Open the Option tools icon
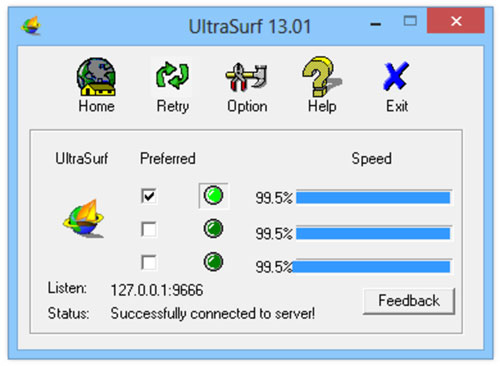 pyautogui.click(x=246, y=77)
